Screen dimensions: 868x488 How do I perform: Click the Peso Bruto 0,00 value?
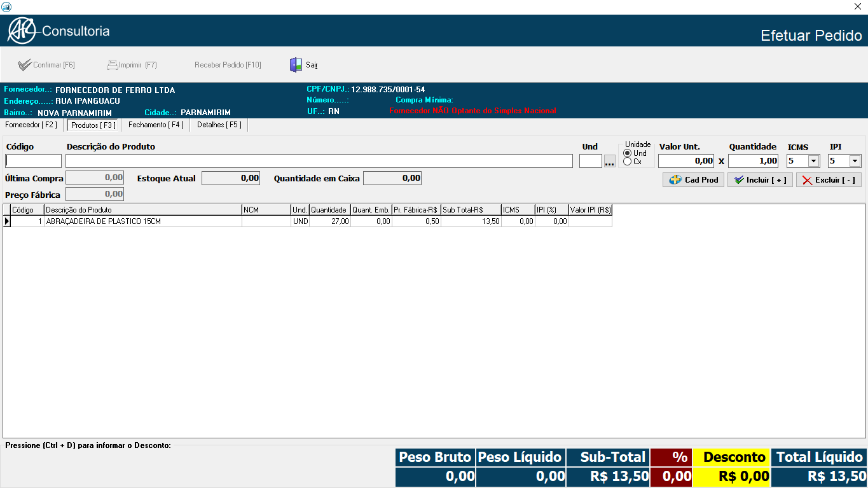tap(435, 477)
